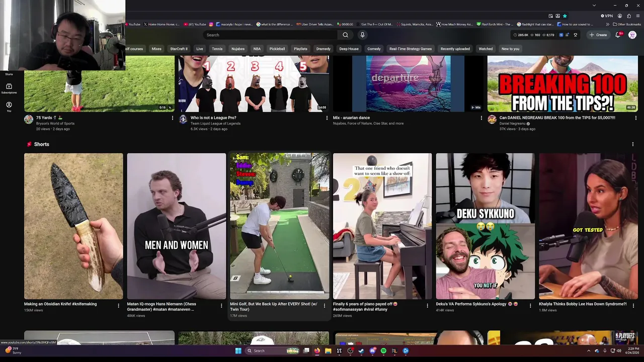Click the Create button

click(598, 35)
